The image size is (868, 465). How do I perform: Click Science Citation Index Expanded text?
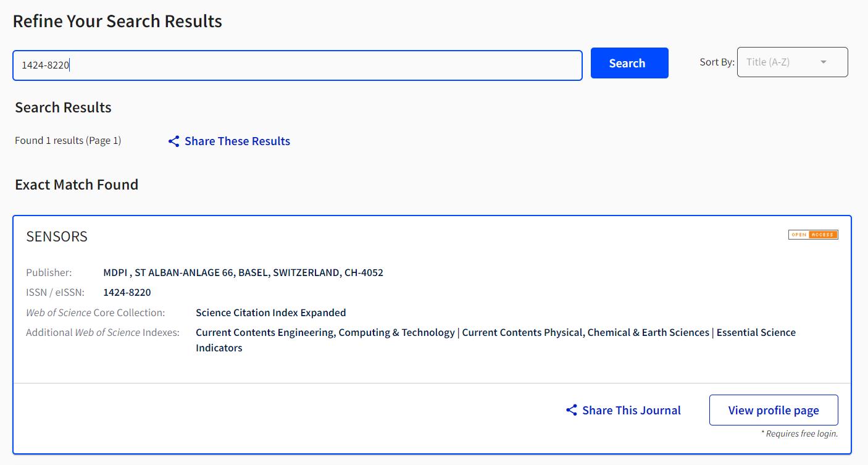coord(270,312)
